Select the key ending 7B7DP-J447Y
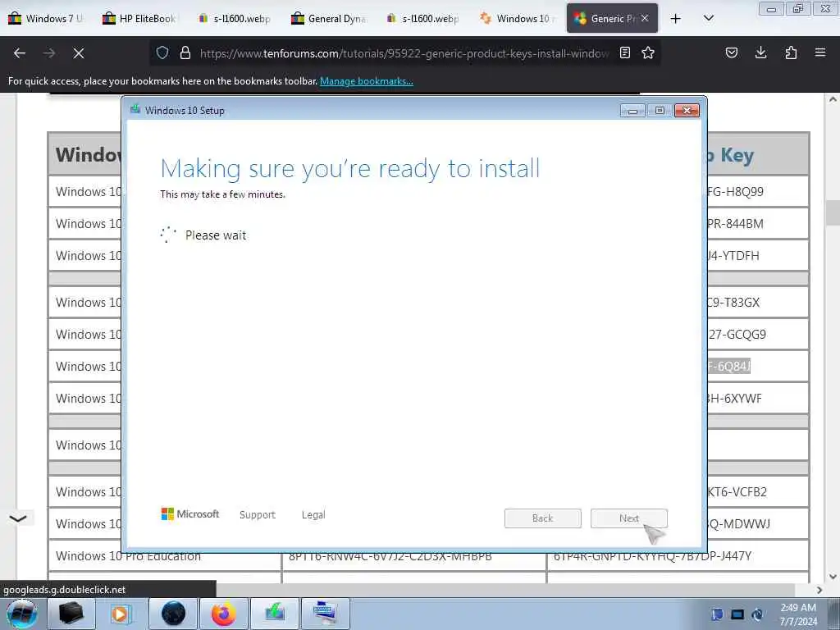The height and width of the screenshot is (630, 840). [652, 556]
